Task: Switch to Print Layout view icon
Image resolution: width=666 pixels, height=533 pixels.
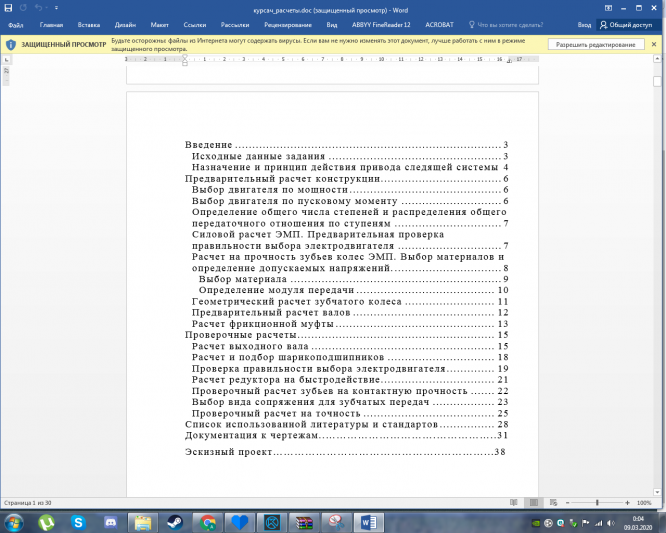Action: [x=533, y=503]
